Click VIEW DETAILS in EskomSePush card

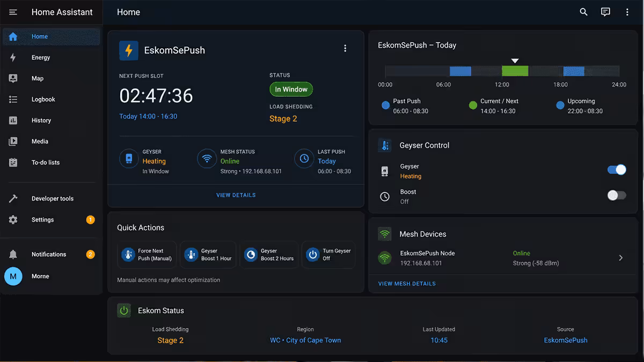pos(236,195)
